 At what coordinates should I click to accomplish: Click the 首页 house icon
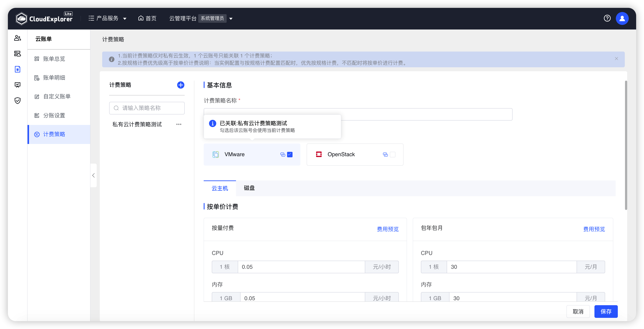141,18
